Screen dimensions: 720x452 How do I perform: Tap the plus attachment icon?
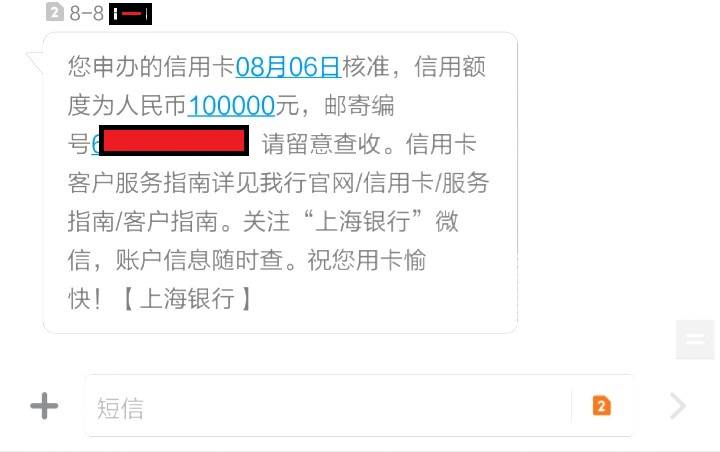pyautogui.click(x=44, y=406)
